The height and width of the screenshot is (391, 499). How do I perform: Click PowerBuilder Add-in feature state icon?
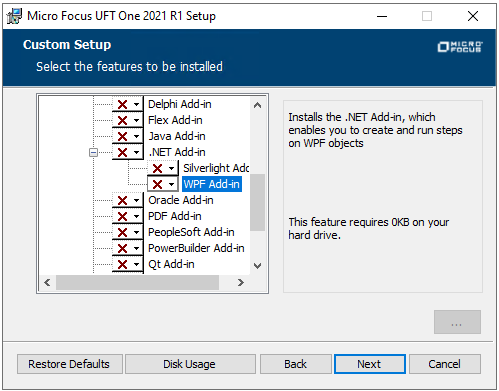(x=128, y=248)
